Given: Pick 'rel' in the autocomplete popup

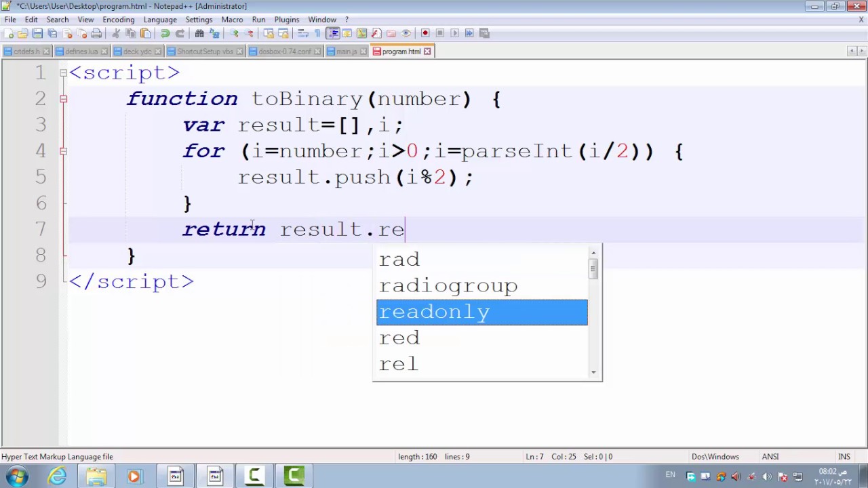Looking at the screenshot, I should pyautogui.click(x=481, y=364).
